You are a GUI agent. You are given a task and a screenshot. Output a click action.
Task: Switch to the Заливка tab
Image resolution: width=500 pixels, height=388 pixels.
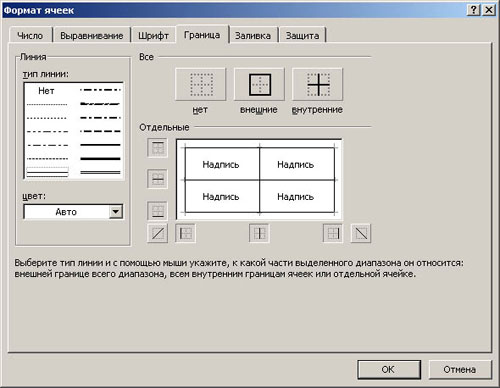253,35
